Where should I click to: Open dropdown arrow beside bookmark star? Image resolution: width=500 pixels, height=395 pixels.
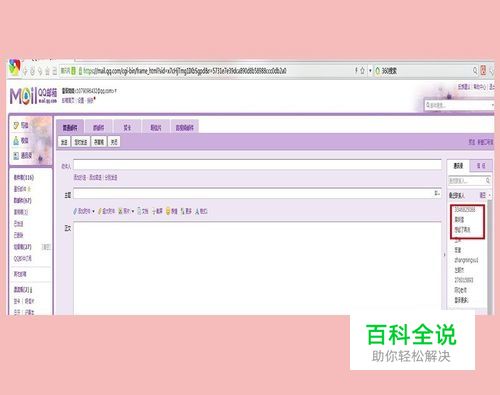370,71
